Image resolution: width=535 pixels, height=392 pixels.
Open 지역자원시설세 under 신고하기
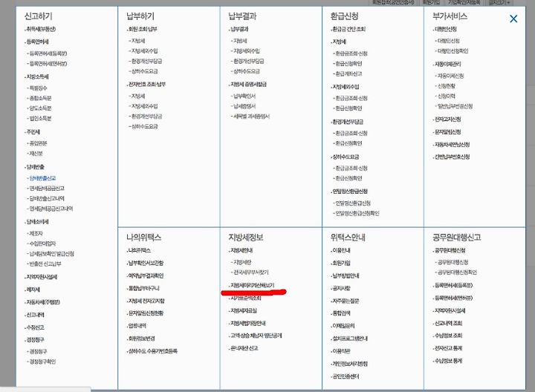coord(42,277)
